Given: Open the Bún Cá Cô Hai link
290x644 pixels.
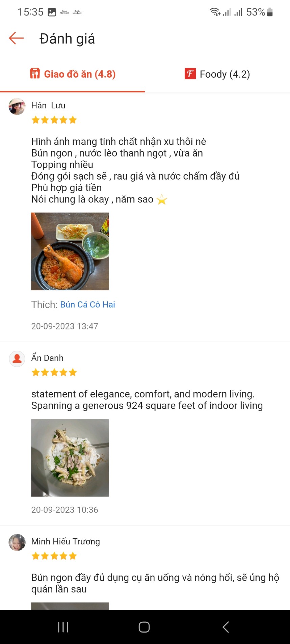Looking at the screenshot, I should pos(87,304).
